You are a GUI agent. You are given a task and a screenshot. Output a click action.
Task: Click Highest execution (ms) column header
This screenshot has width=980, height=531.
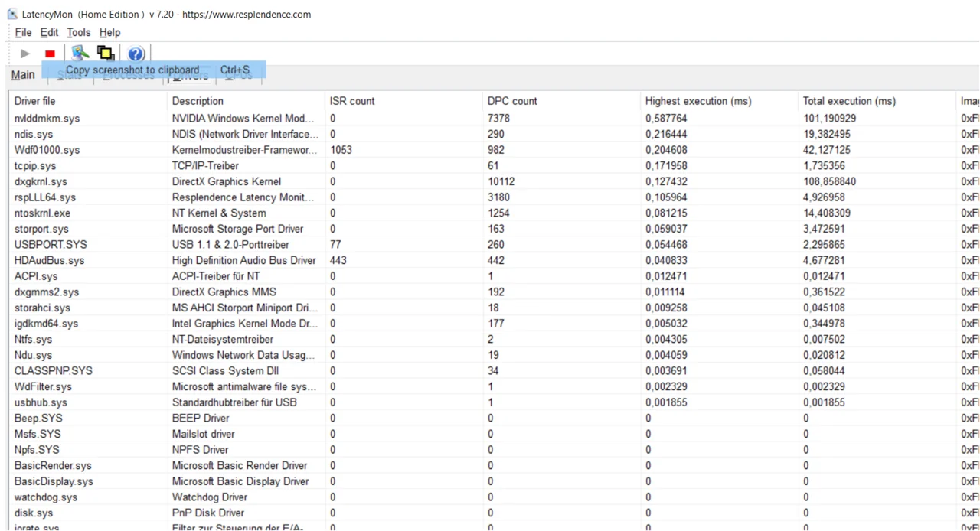pos(697,101)
